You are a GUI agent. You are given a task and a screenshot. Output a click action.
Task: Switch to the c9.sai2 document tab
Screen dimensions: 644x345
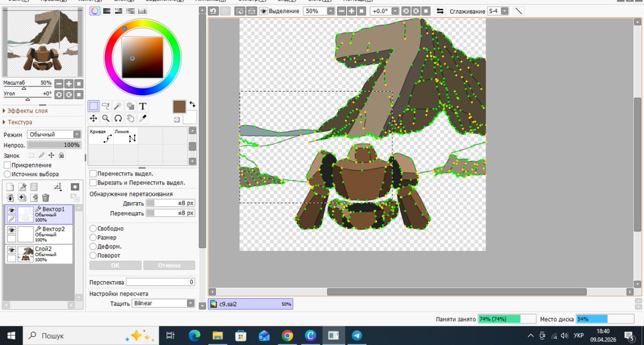click(x=250, y=304)
